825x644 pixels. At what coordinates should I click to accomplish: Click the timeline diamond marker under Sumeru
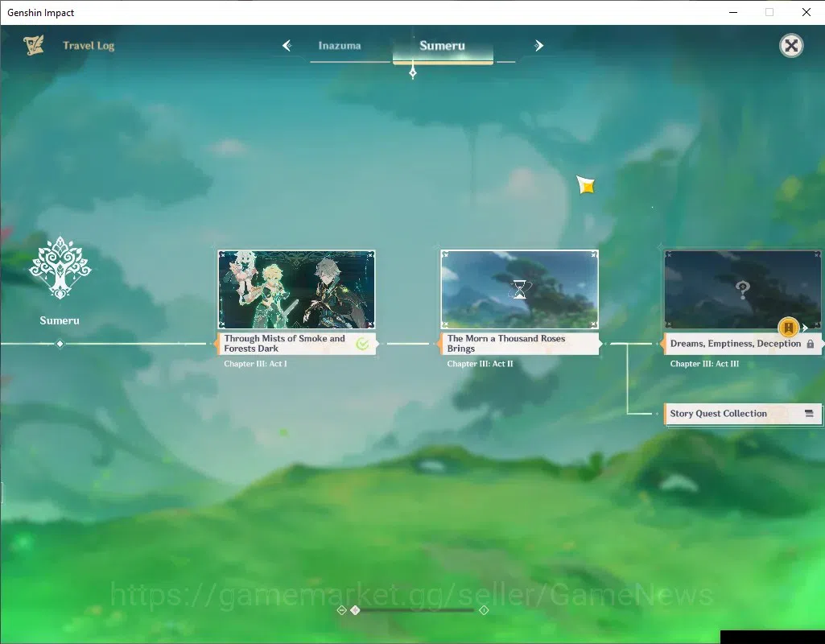click(60, 344)
